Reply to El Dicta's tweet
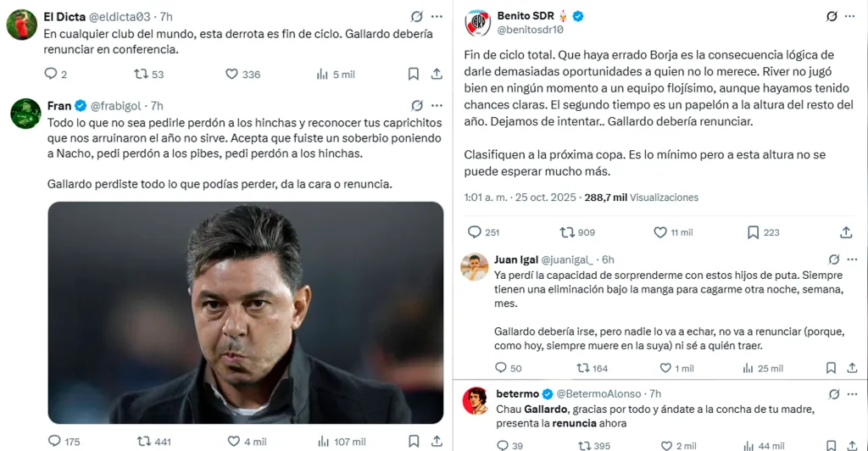Screen dimensions: 868x451 51,75
